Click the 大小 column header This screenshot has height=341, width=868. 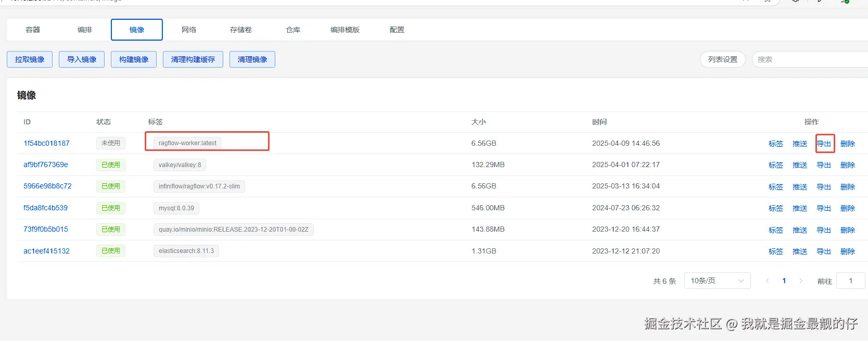(479, 122)
